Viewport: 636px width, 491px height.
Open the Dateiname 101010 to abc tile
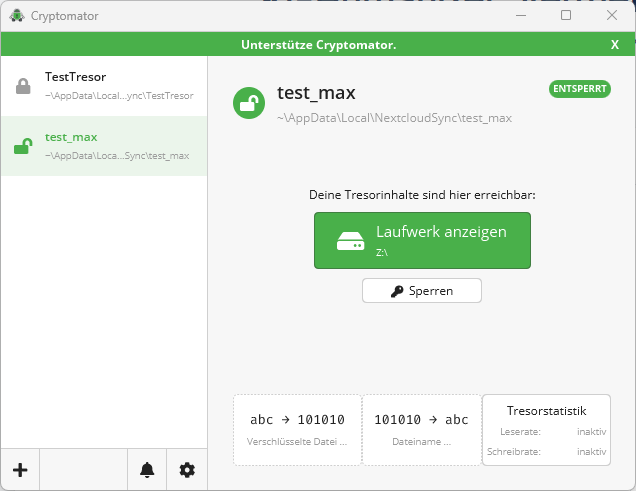(x=421, y=429)
